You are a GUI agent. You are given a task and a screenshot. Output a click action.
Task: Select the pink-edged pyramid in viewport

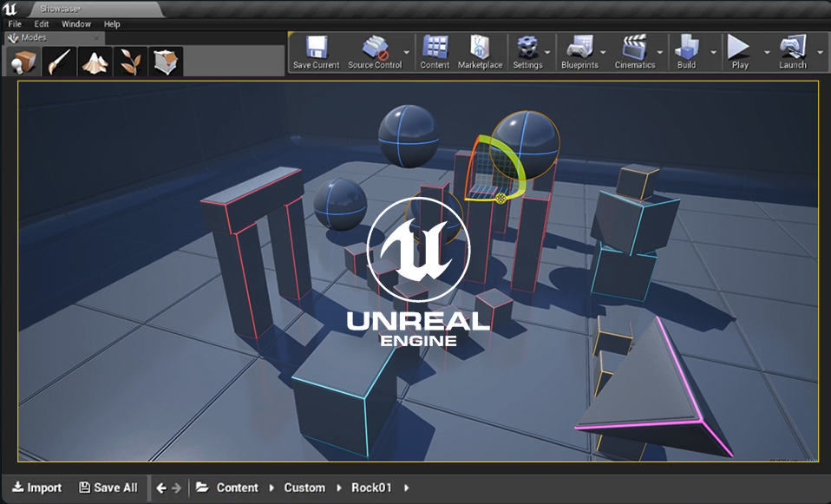[655, 388]
